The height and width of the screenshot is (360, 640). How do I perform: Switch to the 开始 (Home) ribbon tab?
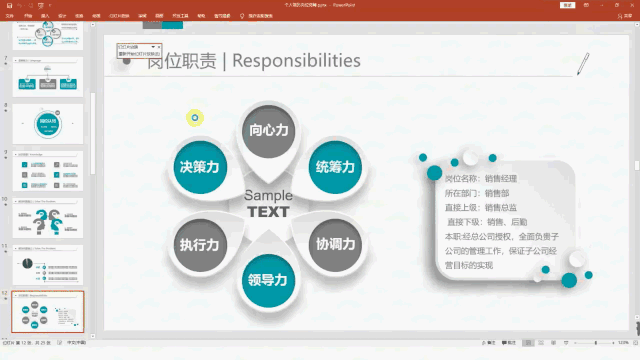(28, 16)
